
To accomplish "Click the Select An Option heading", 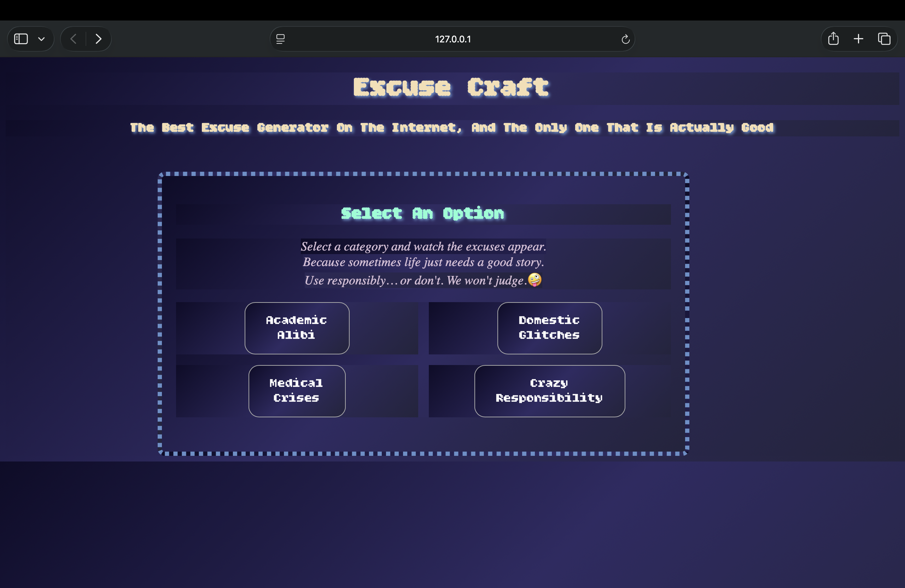I will (422, 214).
